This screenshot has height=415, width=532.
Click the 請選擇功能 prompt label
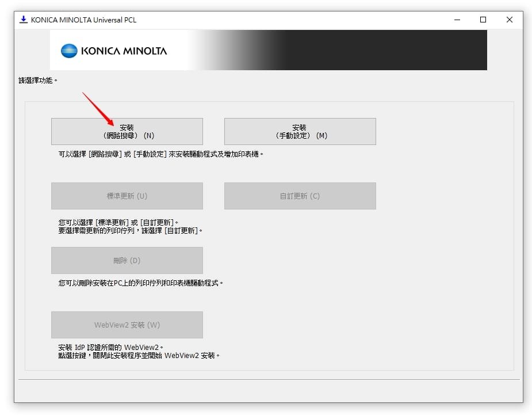point(38,81)
